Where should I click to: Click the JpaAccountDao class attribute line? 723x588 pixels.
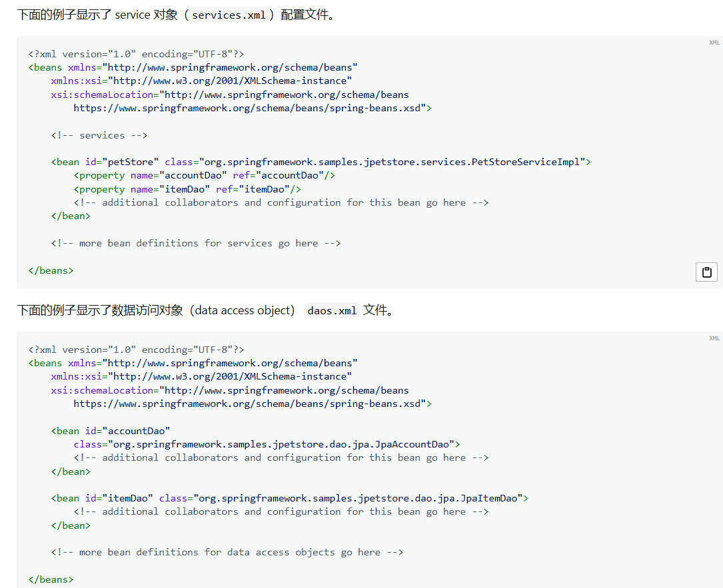267,444
